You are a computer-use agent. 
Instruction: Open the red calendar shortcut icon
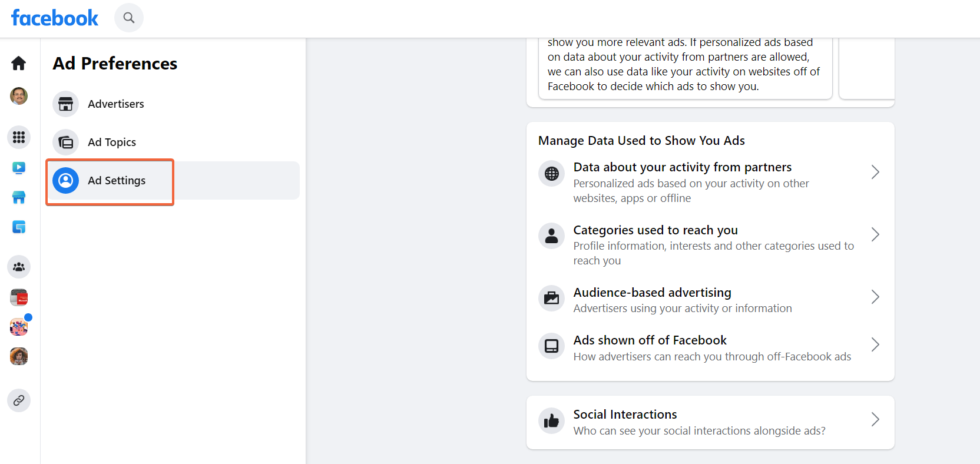point(19,297)
